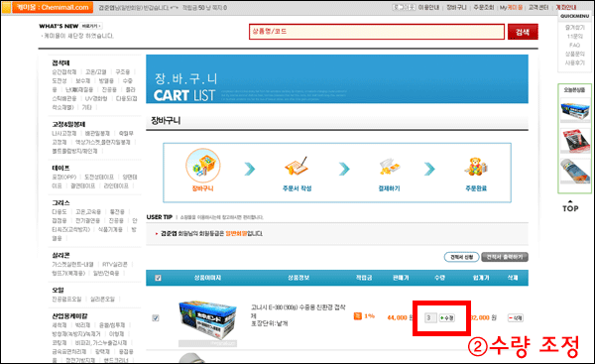Open the 장바구니 step icon in progress box

(x=203, y=166)
